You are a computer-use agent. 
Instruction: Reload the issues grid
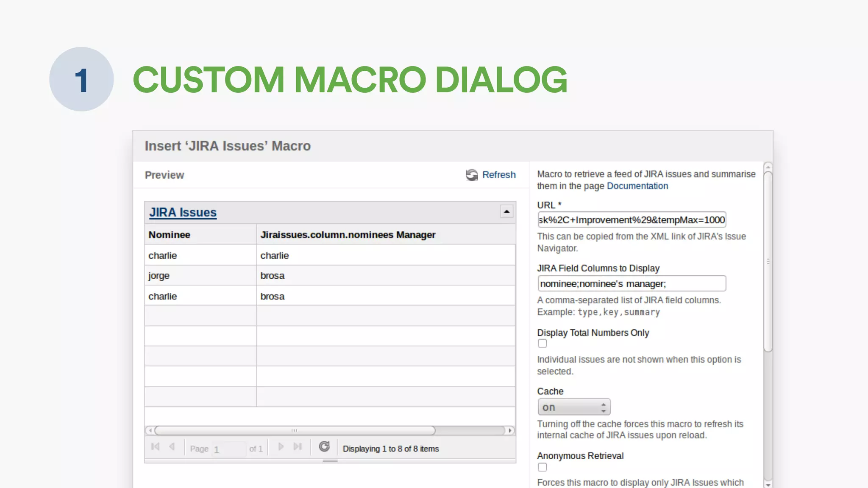(x=324, y=446)
